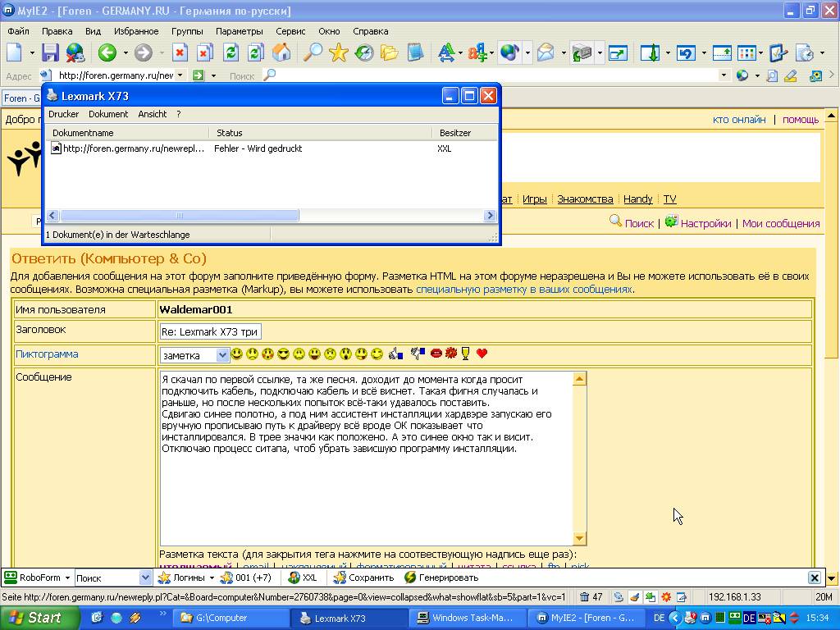Click the green Go arrow beside address
The image size is (840, 630).
click(x=199, y=75)
